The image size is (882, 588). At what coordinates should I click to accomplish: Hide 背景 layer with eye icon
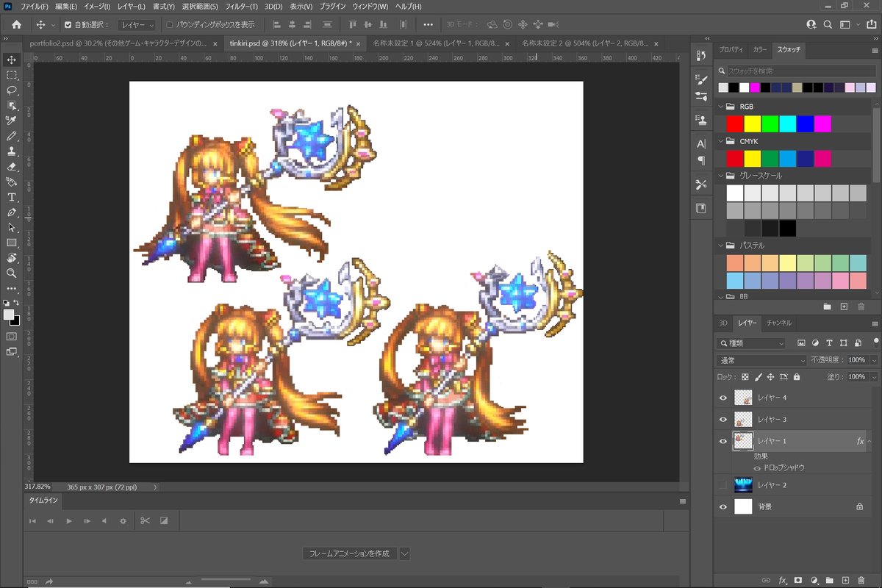click(x=723, y=506)
